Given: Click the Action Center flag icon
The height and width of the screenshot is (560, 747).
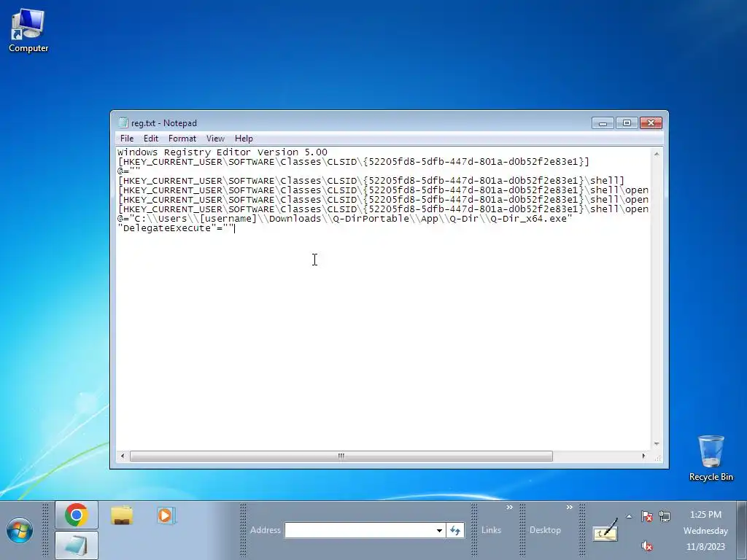Looking at the screenshot, I should tap(646, 516).
